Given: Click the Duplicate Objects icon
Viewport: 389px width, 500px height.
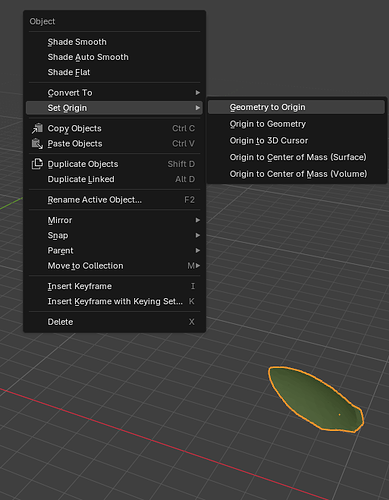Looking at the screenshot, I should (37, 164).
